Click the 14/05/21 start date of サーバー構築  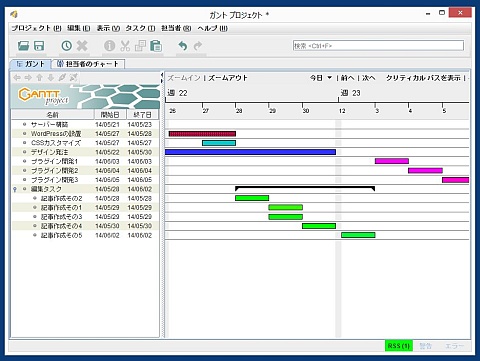coord(107,124)
